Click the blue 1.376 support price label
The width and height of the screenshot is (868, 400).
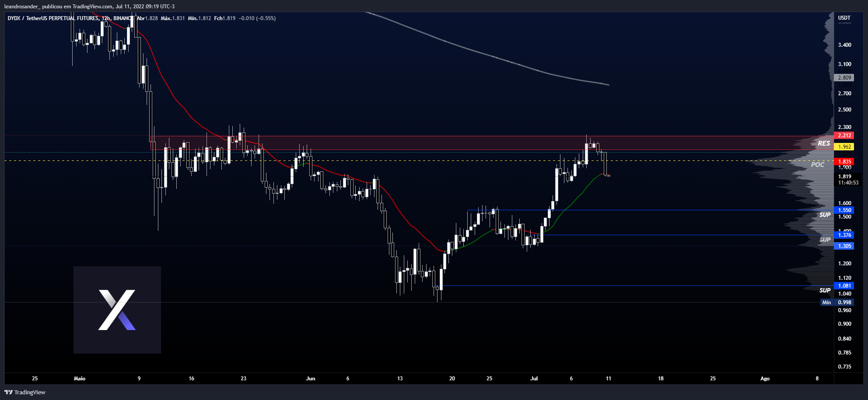pyautogui.click(x=844, y=235)
